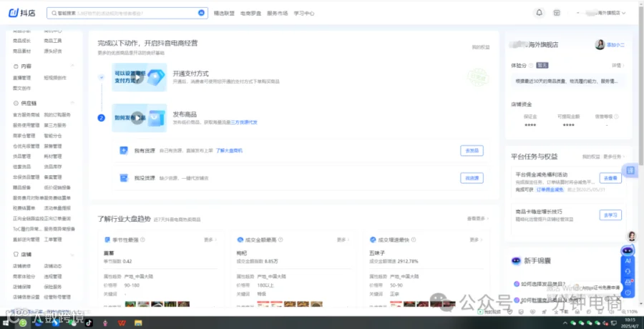Click the header icon beside the bell
Viewport: 644px width, 329px height.
557,13
